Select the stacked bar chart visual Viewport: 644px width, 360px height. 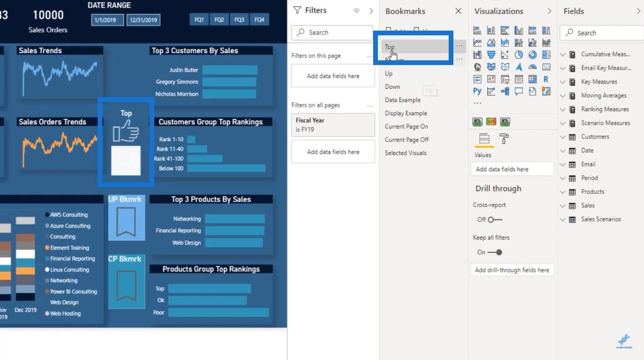pos(477,31)
